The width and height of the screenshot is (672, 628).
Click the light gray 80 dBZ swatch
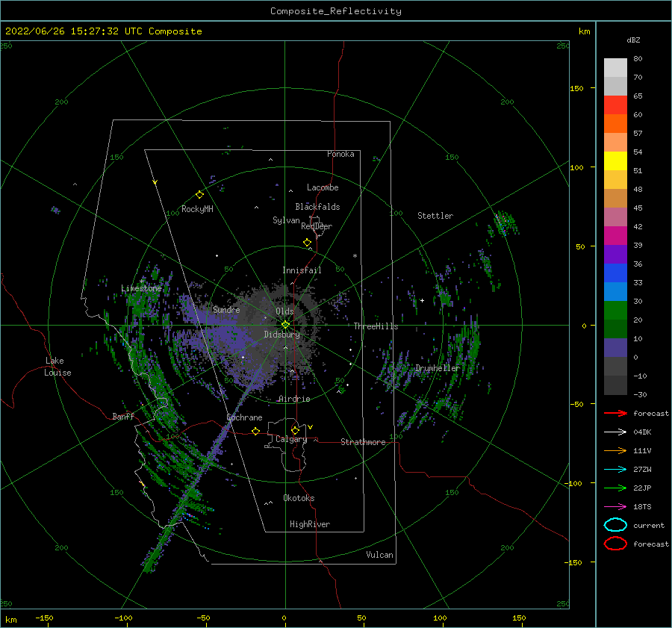(615, 67)
